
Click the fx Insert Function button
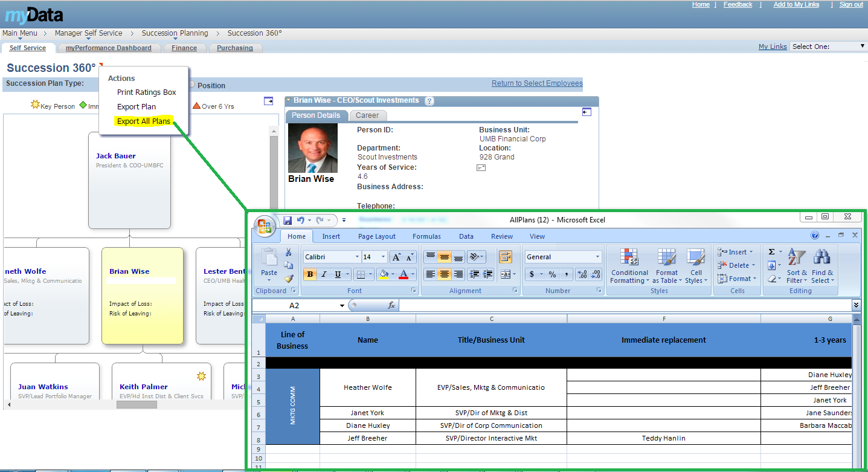(x=391, y=305)
